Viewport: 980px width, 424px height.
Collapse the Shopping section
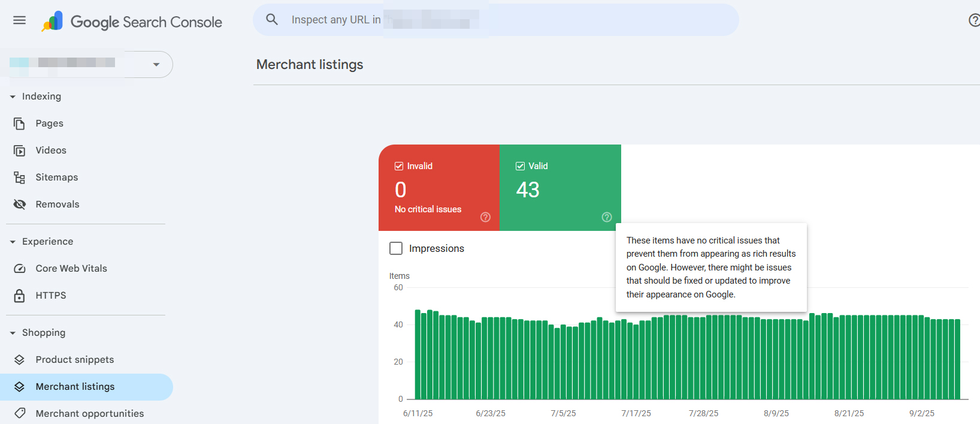pyautogui.click(x=13, y=333)
